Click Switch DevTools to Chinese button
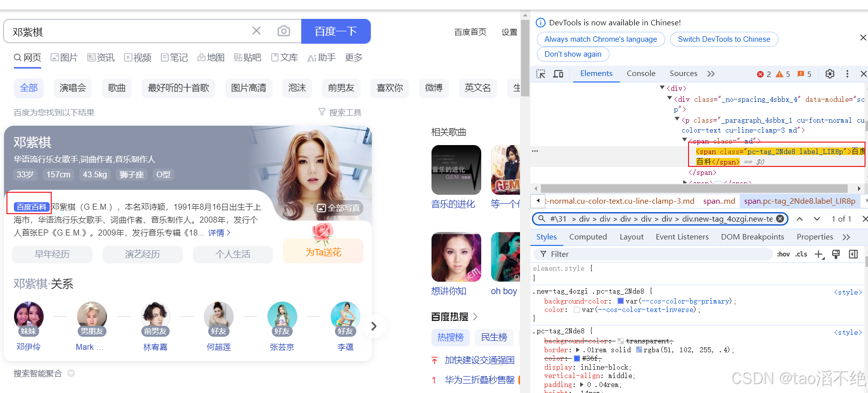Screen dimensions: 868x393 724,39
